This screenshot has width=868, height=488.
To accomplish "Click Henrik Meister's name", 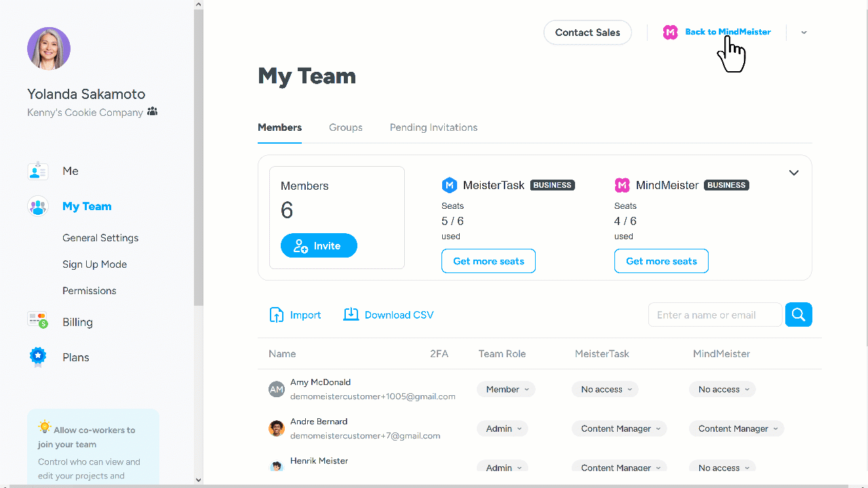I will (x=319, y=461).
